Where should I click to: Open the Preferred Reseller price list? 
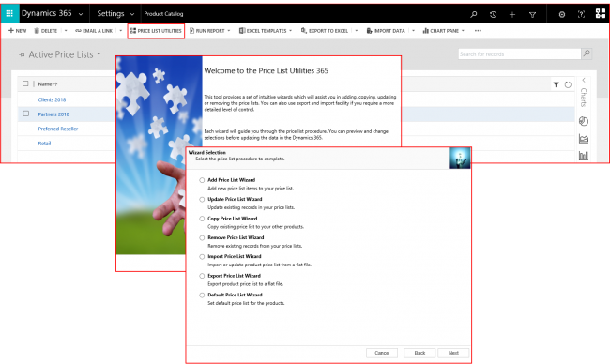pyautogui.click(x=58, y=129)
